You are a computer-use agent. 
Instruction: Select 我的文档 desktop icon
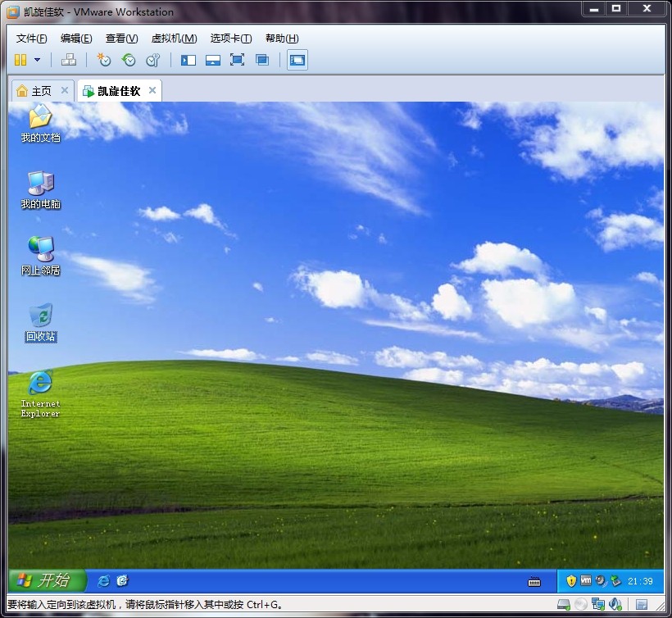41,125
